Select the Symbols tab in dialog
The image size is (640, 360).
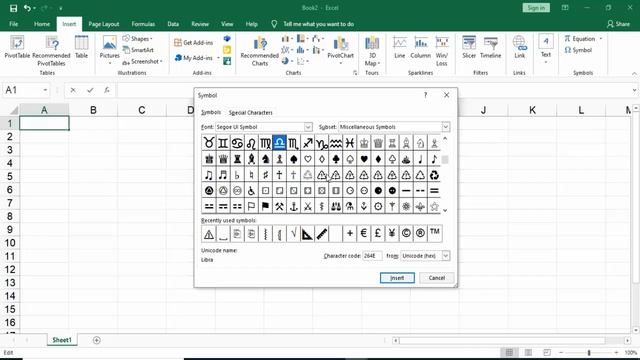click(211, 112)
